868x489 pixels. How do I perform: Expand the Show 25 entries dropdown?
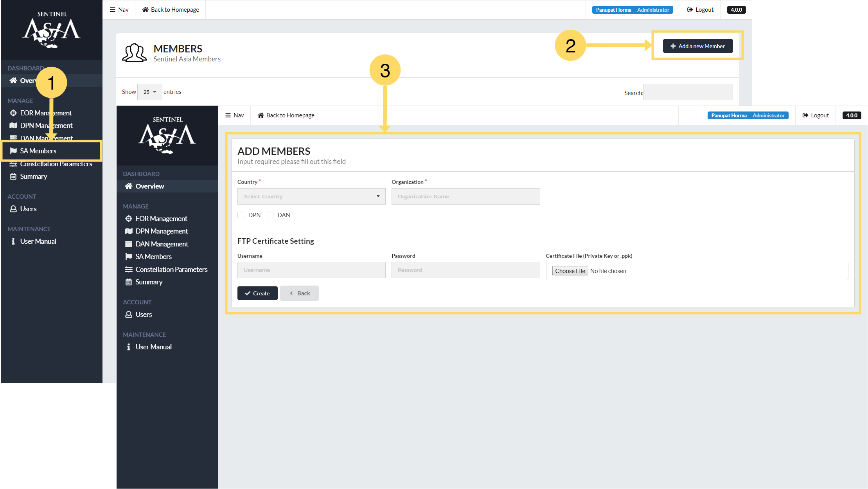click(149, 92)
